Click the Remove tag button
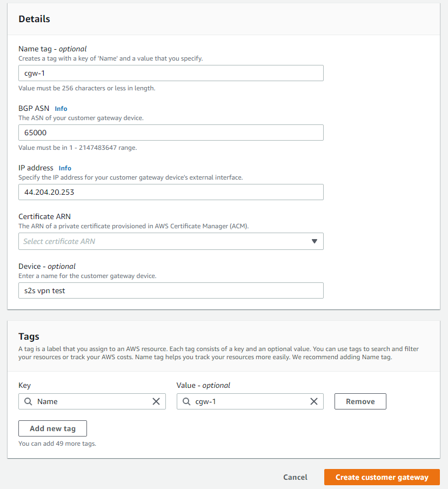This screenshot has height=489, width=448. coord(360,401)
